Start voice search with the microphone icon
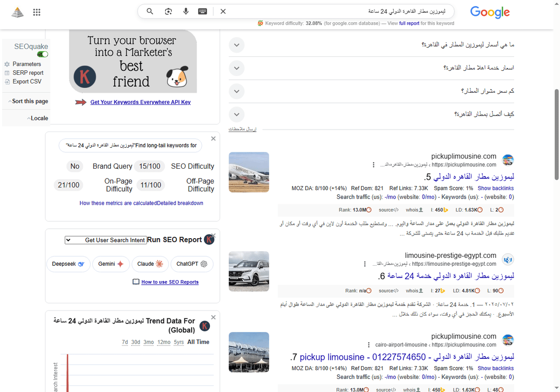Image resolution: width=560 pixels, height=392 pixels. 186,11
